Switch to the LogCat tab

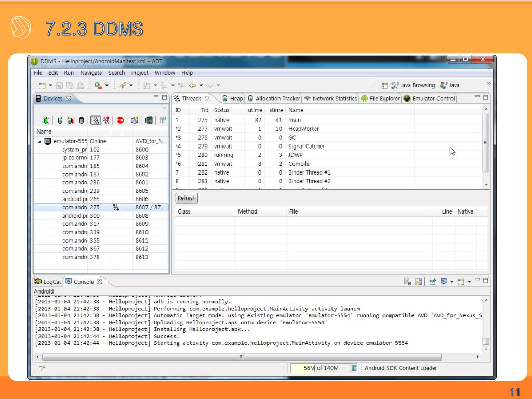click(48, 282)
